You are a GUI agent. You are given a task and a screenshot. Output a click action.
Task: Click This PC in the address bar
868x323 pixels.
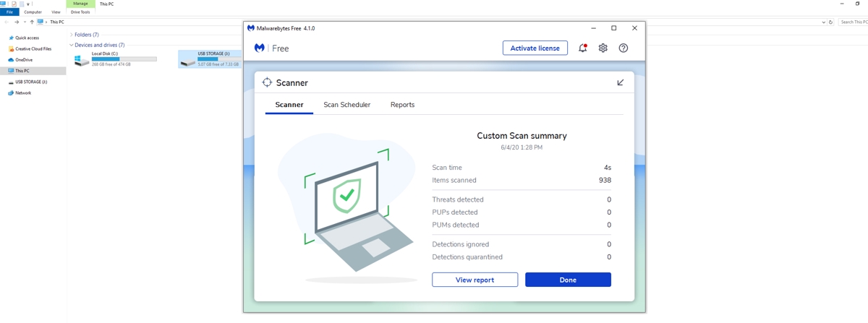pyautogui.click(x=56, y=22)
